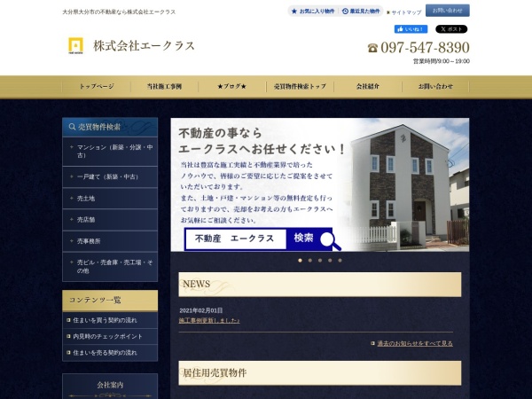Click the X ポスト share button
Image resolution: width=532 pixels, height=399 pixels.
click(451, 29)
